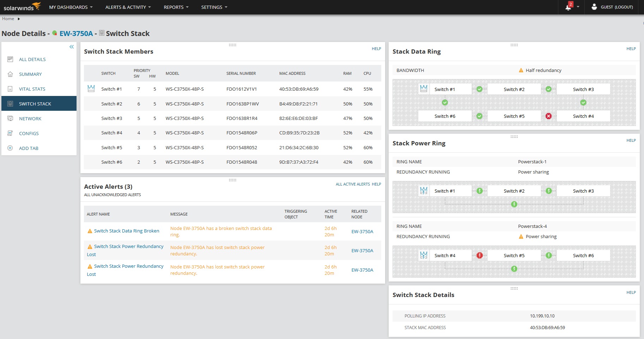The width and height of the screenshot is (644, 339).
Task: Expand the notifications dropdown arrow
Action: pos(578,7)
